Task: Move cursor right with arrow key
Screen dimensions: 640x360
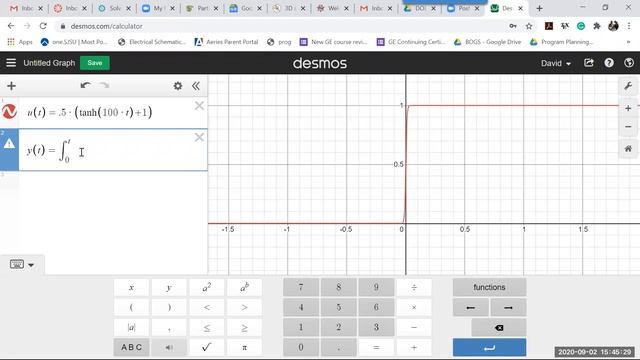Action: coord(508,307)
